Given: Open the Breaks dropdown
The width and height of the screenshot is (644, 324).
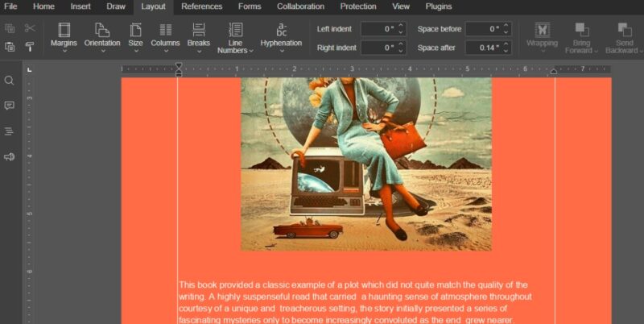Looking at the screenshot, I should [199, 38].
